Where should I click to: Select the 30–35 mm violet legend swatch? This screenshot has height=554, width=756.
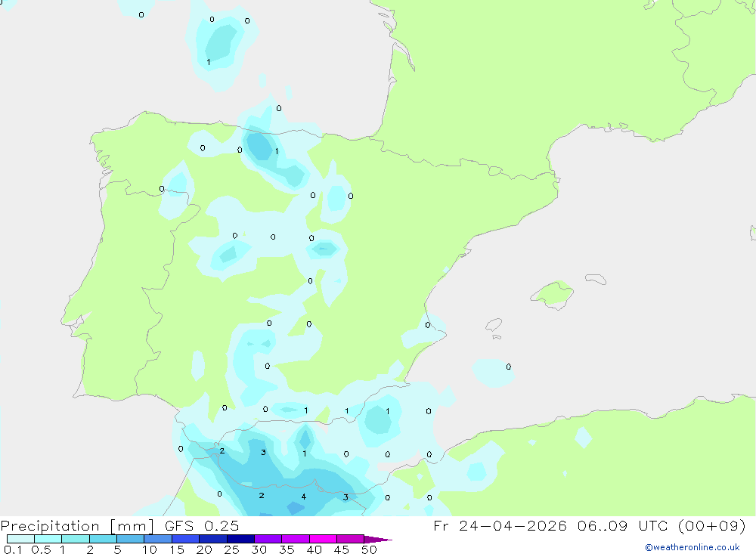(268, 539)
